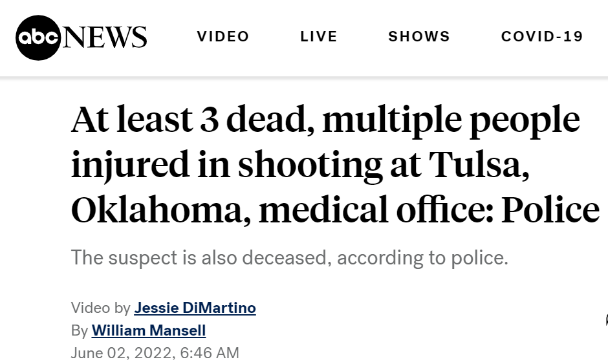Click the subheadline about the deceased suspect
The height and width of the screenshot is (364, 608).
[289, 257]
